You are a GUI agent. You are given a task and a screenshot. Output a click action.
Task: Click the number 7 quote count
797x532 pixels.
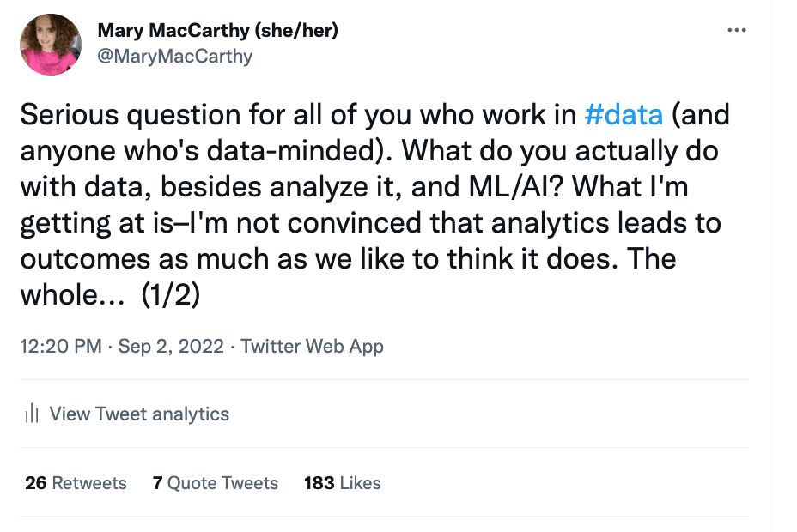pyautogui.click(x=158, y=483)
